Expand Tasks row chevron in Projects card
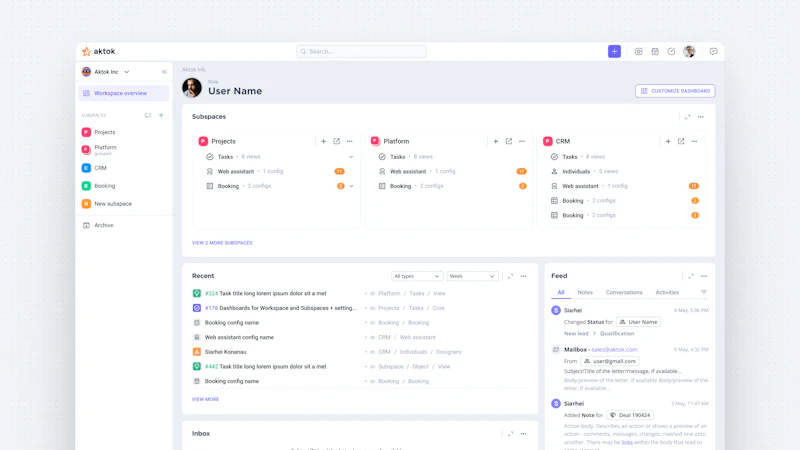 point(351,157)
